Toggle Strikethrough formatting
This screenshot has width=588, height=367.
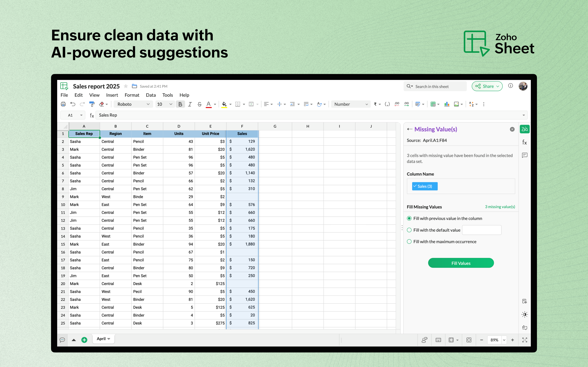coord(199,104)
